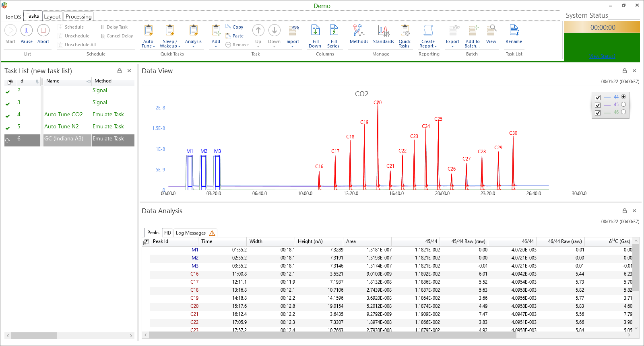Open the Create Report dropdown

pos(428,46)
